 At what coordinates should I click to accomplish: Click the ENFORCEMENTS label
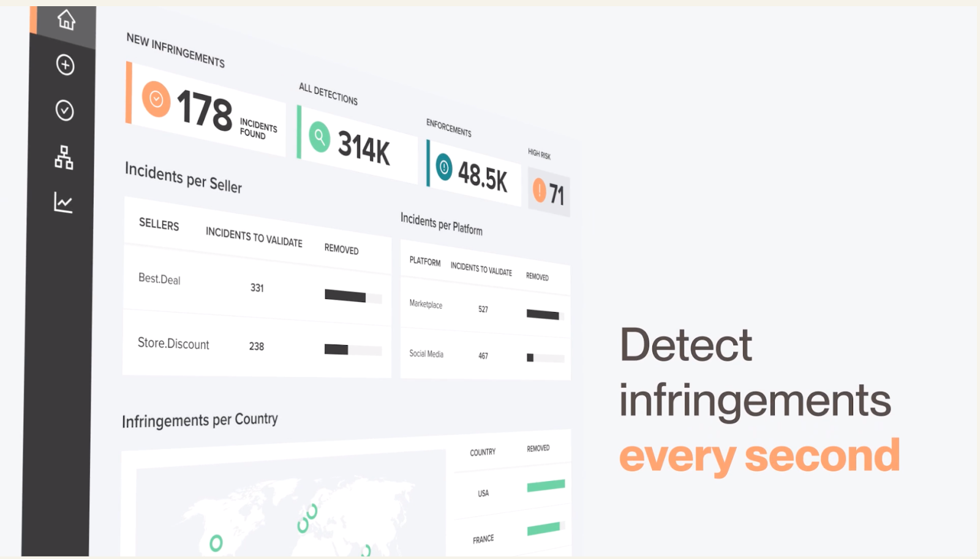[449, 128]
